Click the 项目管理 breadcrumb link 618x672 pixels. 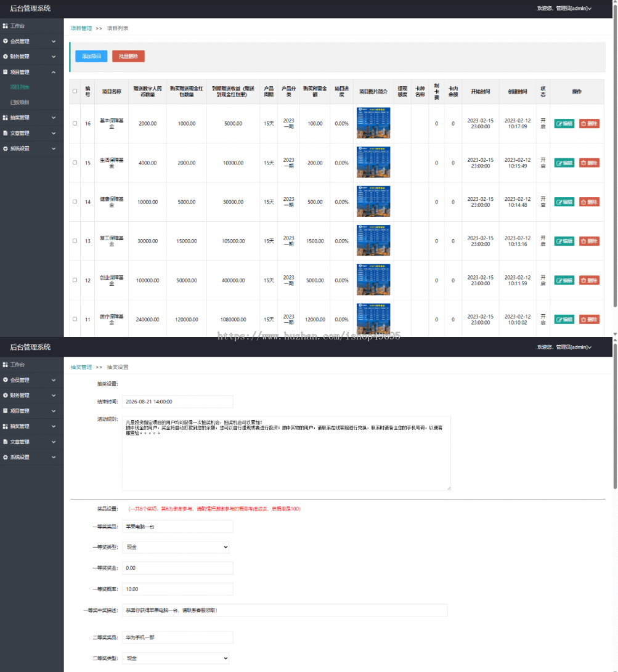(x=81, y=28)
